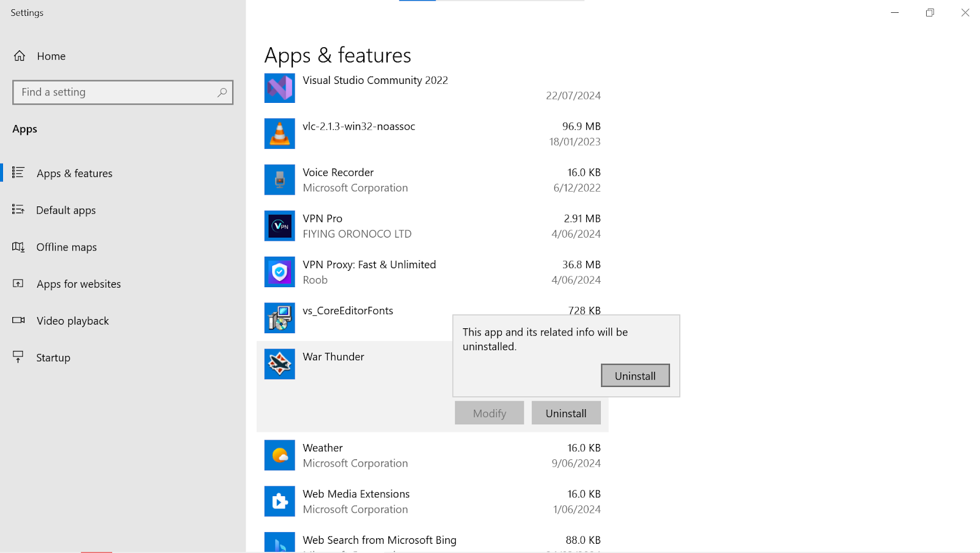
Task: Click the Offline maps sidebar icon
Action: [18, 247]
